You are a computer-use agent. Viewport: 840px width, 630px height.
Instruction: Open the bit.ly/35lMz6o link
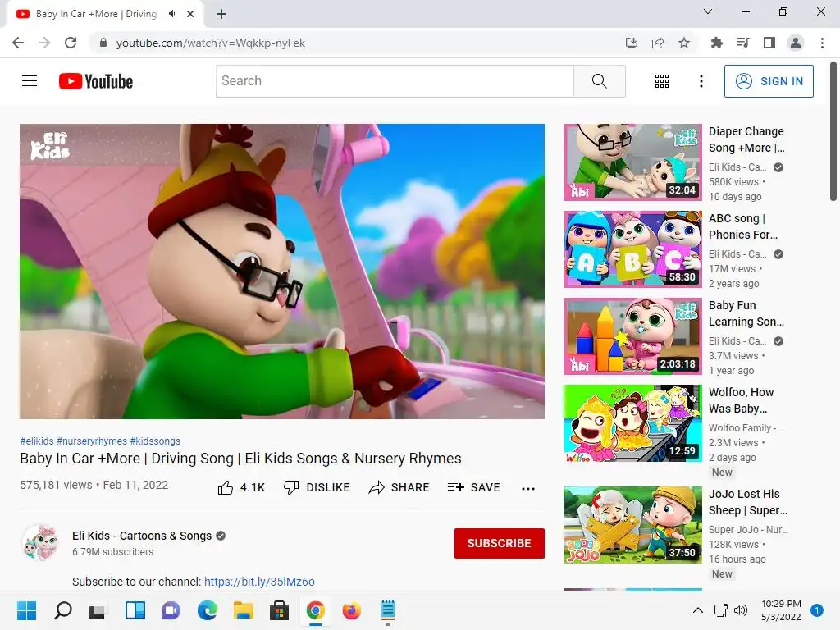[x=259, y=582]
